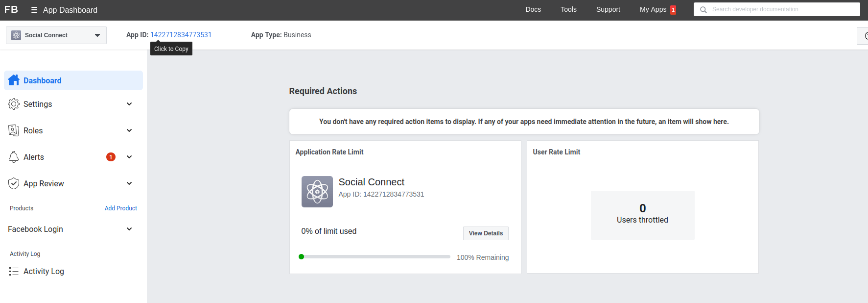Click the Alerts bell icon
Screen dimensions: 868x303
click(x=14, y=157)
